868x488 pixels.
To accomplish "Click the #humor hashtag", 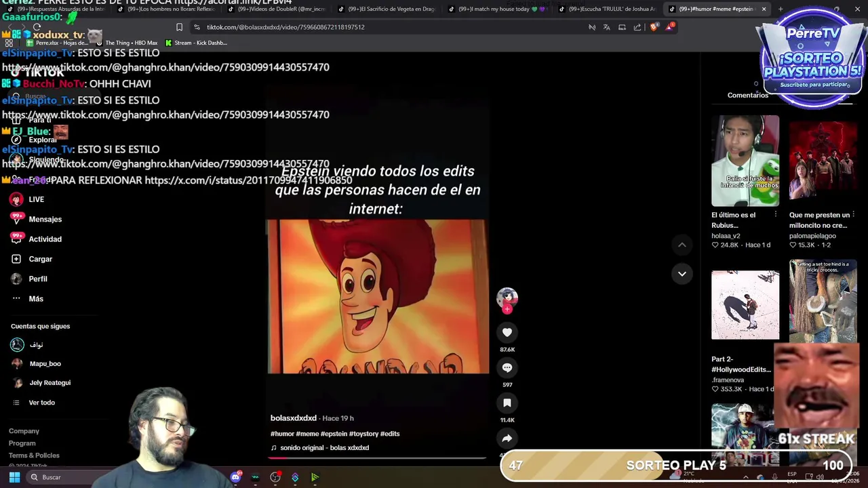I will tap(282, 434).
